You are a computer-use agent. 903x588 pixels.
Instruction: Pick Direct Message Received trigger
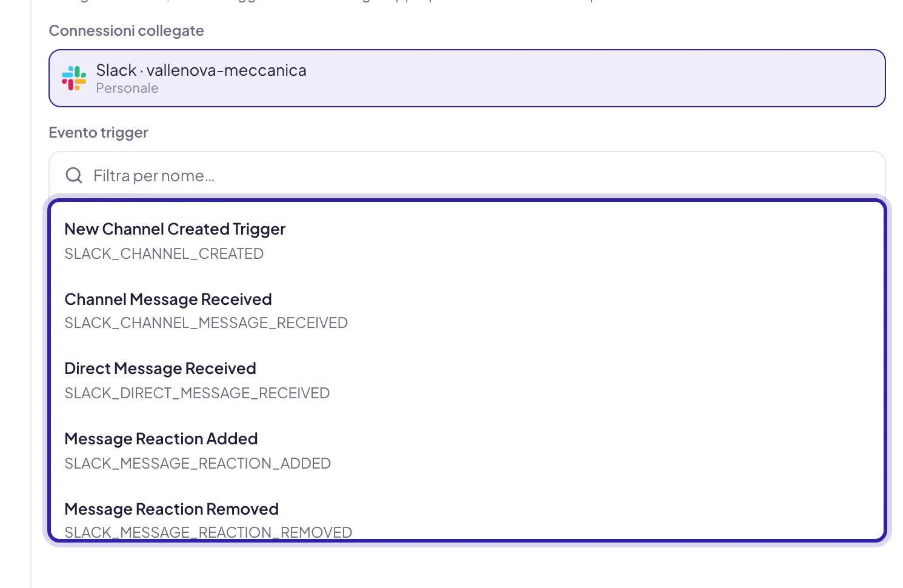467,380
